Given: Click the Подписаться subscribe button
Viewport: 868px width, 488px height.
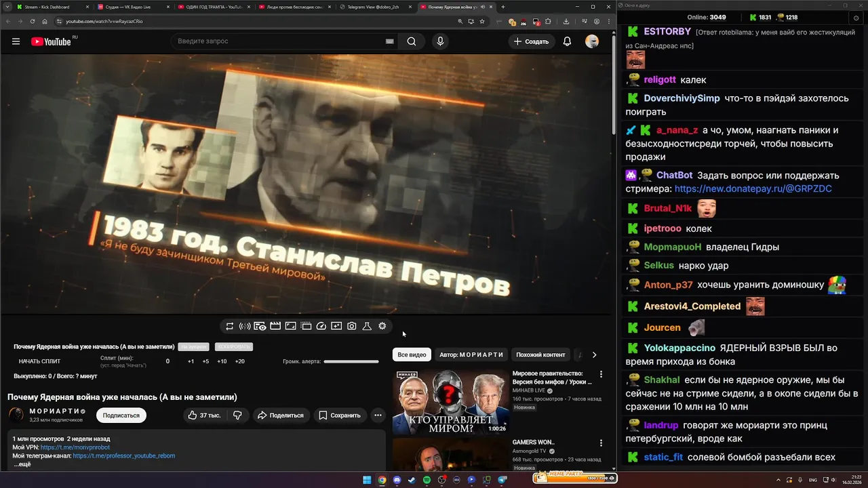Looking at the screenshot, I should click(121, 415).
